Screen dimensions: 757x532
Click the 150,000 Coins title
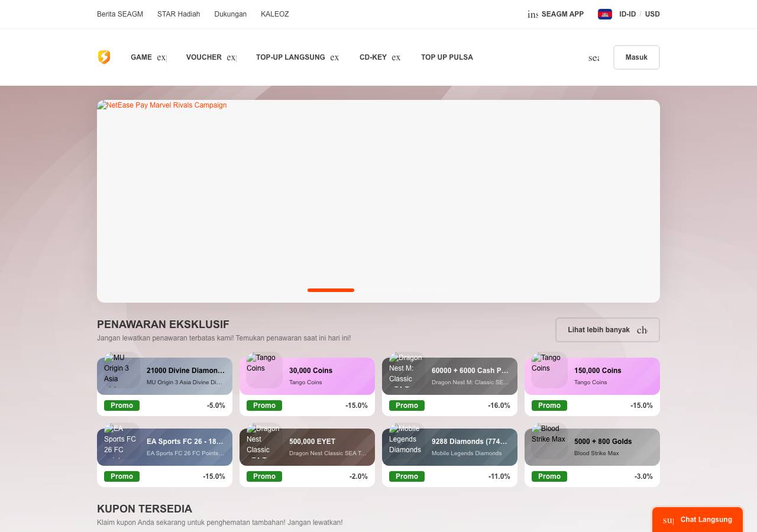coord(598,371)
